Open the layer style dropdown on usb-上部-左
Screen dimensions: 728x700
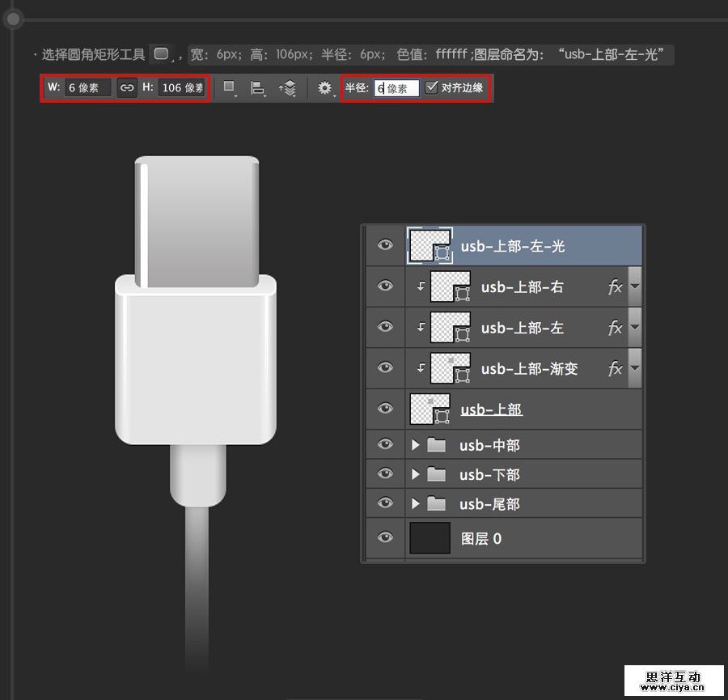click(634, 328)
